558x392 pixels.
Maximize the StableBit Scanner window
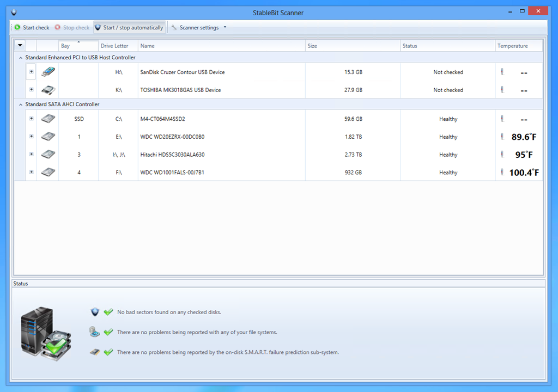coord(522,11)
